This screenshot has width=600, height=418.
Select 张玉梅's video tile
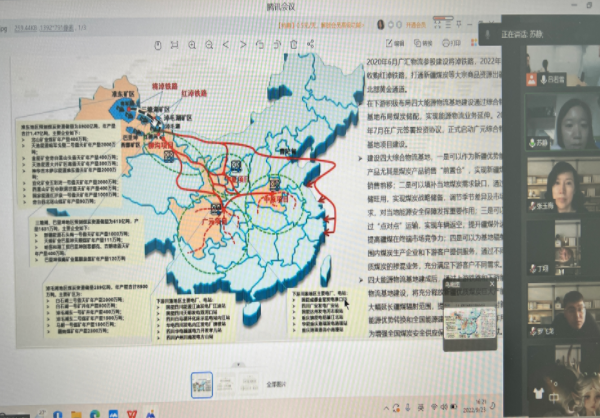(x=563, y=186)
